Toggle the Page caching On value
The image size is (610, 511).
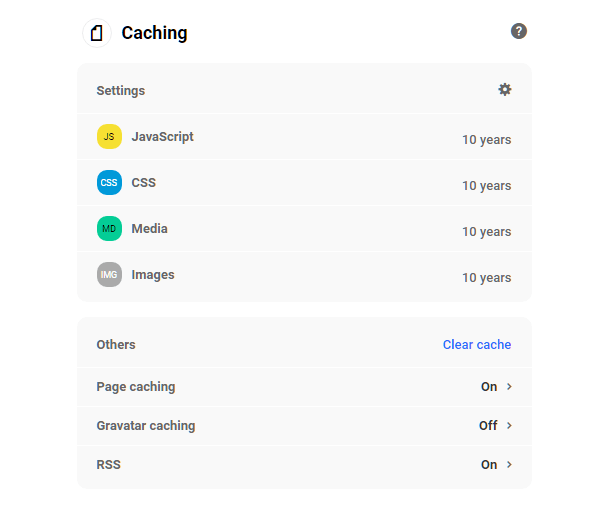489,387
